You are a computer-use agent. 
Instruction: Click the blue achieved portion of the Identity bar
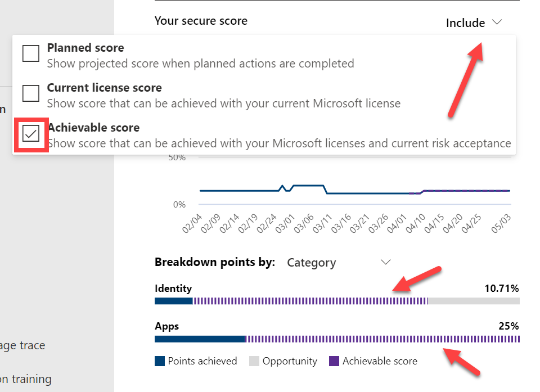[173, 301]
